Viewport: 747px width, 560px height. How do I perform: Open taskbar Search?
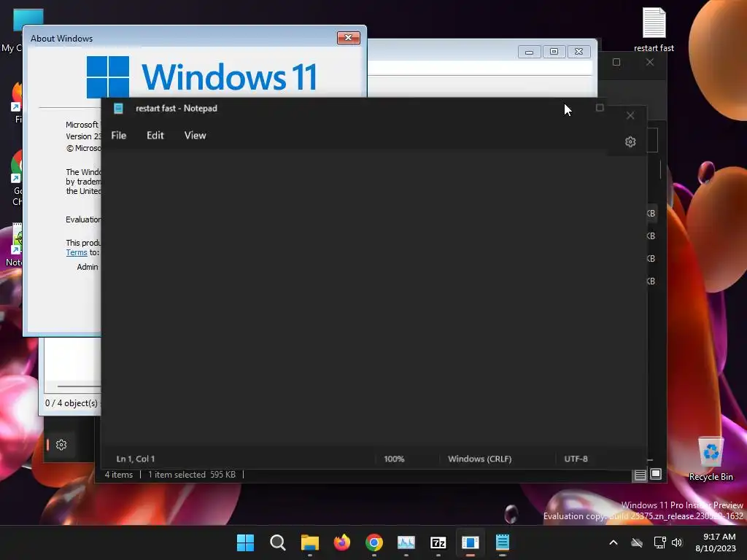pyautogui.click(x=278, y=542)
